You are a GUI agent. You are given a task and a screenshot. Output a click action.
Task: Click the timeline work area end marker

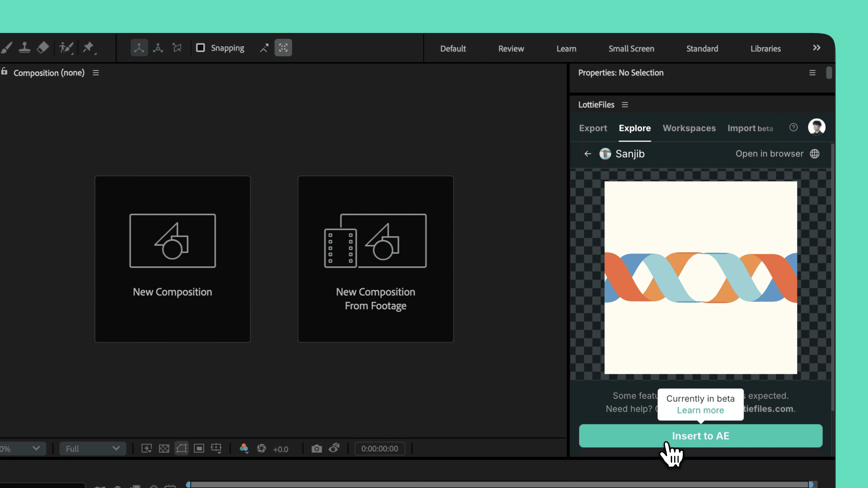tap(811, 485)
